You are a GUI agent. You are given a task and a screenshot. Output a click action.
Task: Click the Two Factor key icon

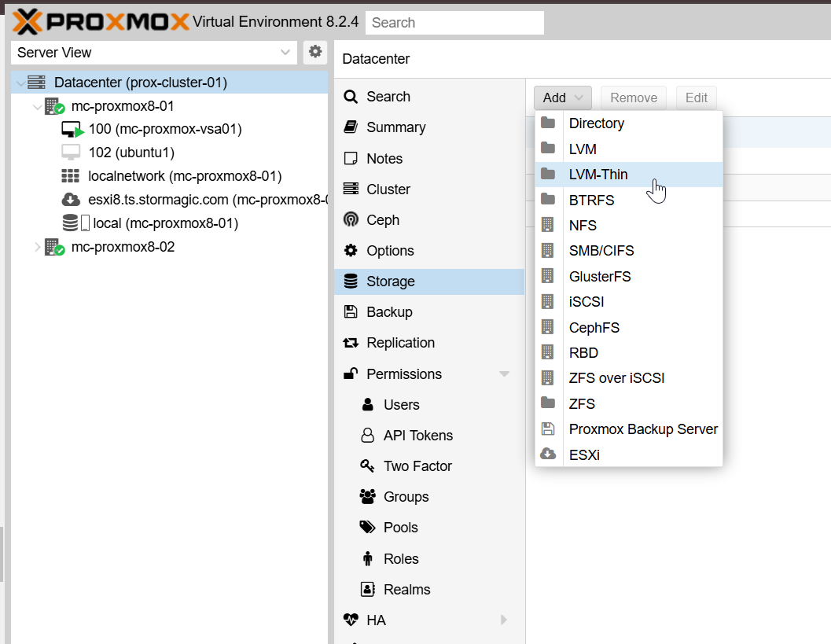point(367,466)
